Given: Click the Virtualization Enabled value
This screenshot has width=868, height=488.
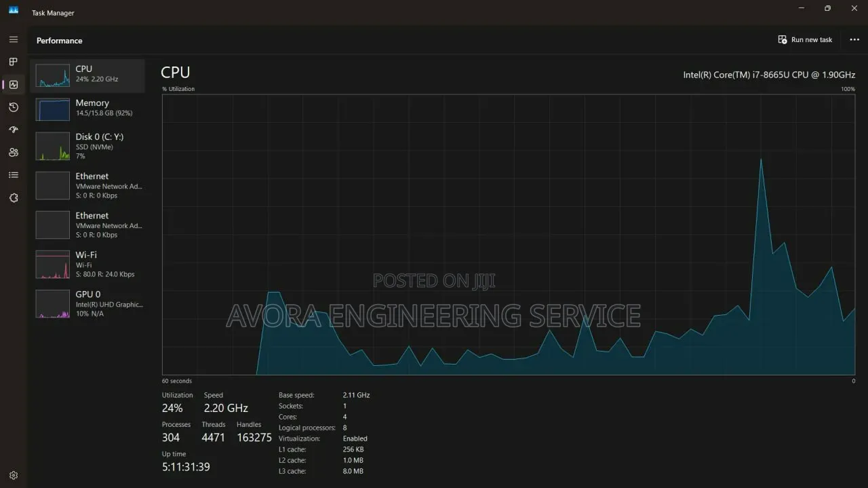Looking at the screenshot, I should (355, 438).
